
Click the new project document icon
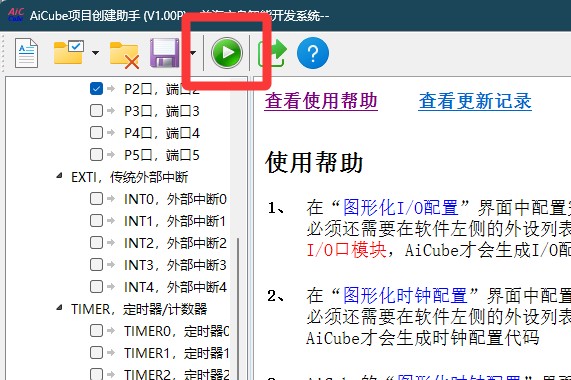click(x=26, y=53)
